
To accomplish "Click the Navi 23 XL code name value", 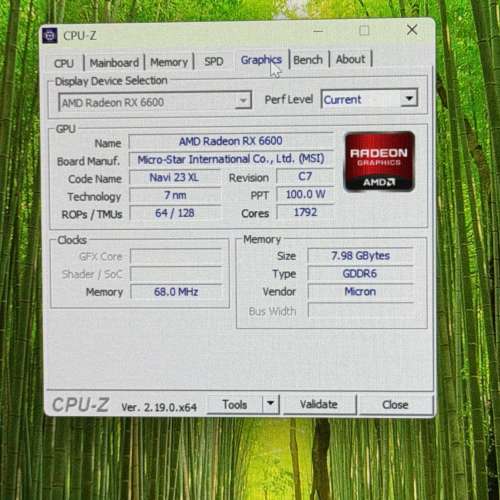I will (x=174, y=177).
